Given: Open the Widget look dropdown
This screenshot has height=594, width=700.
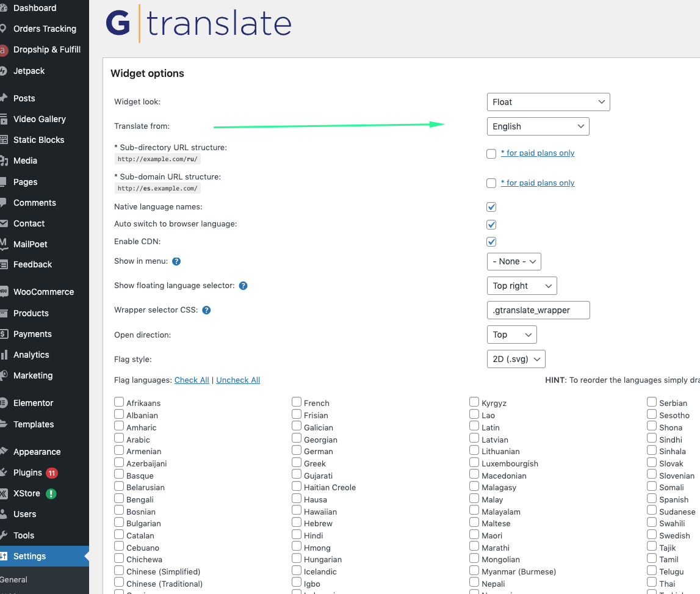Looking at the screenshot, I should [548, 102].
